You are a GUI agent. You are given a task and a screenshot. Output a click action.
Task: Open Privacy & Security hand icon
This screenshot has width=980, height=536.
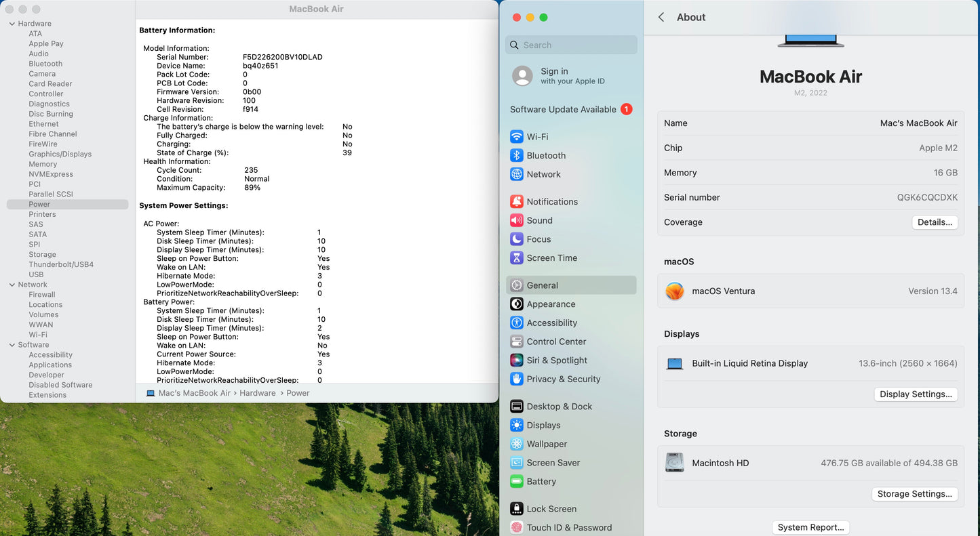coord(517,379)
